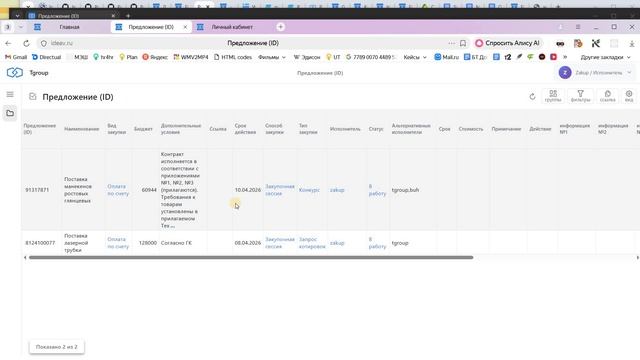Open the фильтры filter tool
The height and width of the screenshot is (360, 640).
580,96
